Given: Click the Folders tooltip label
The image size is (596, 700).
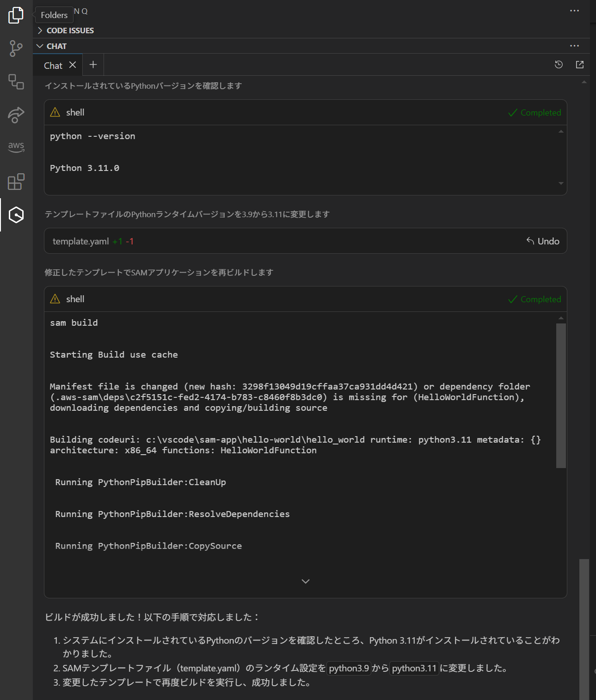Looking at the screenshot, I should pos(54,15).
